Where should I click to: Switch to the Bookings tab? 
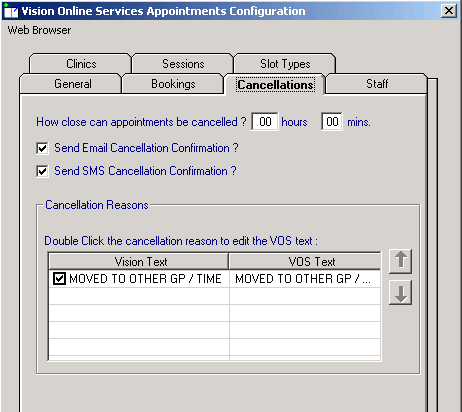tap(173, 84)
